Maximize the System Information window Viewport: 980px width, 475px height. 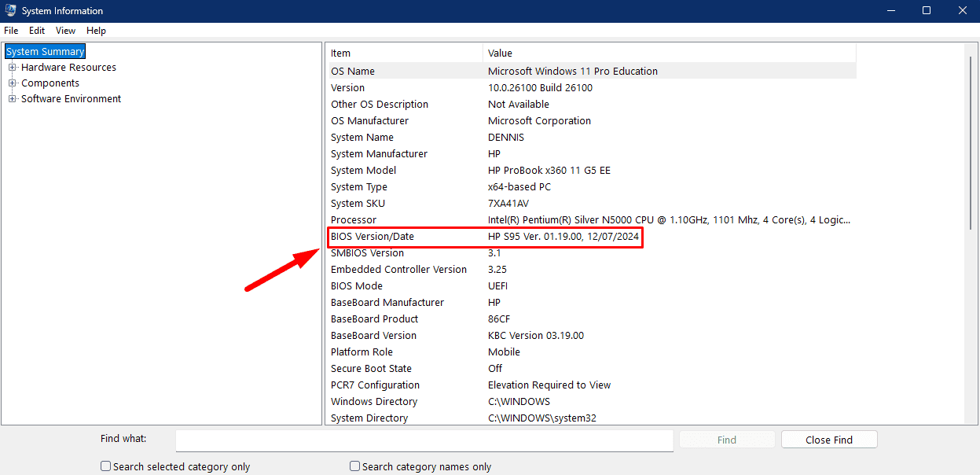tap(927, 11)
